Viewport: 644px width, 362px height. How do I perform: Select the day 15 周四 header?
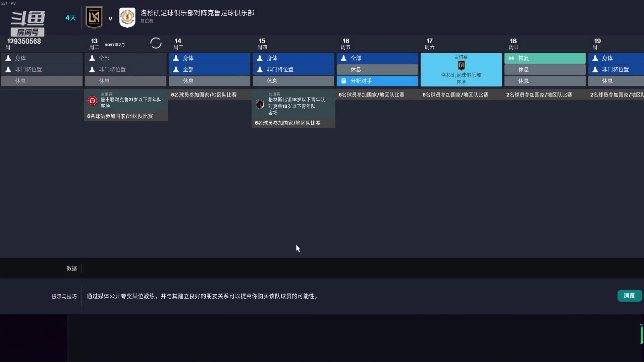pos(262,44)
